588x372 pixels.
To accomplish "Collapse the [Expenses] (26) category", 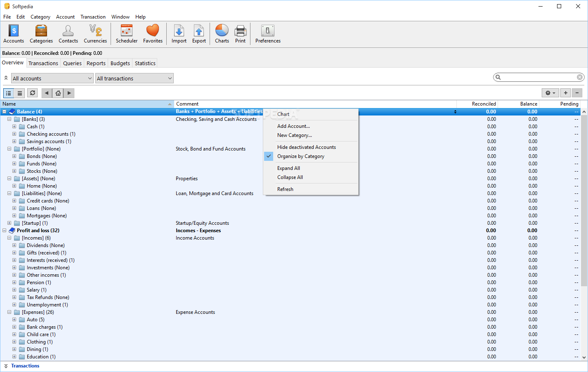I will (9, 312).
